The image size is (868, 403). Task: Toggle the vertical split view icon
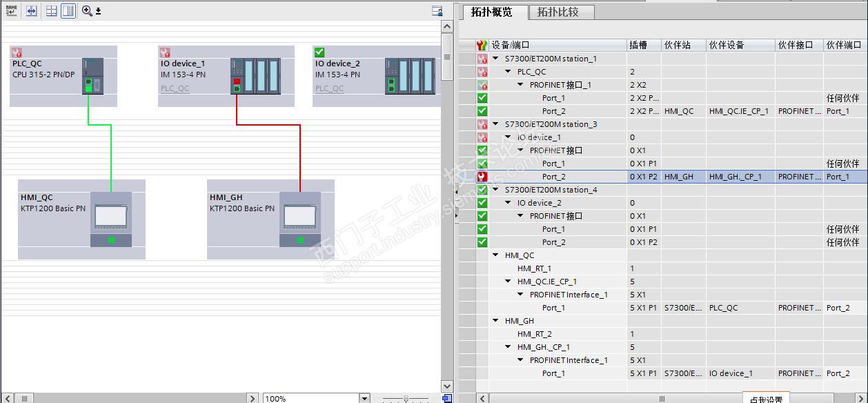[x=68, y=10]
